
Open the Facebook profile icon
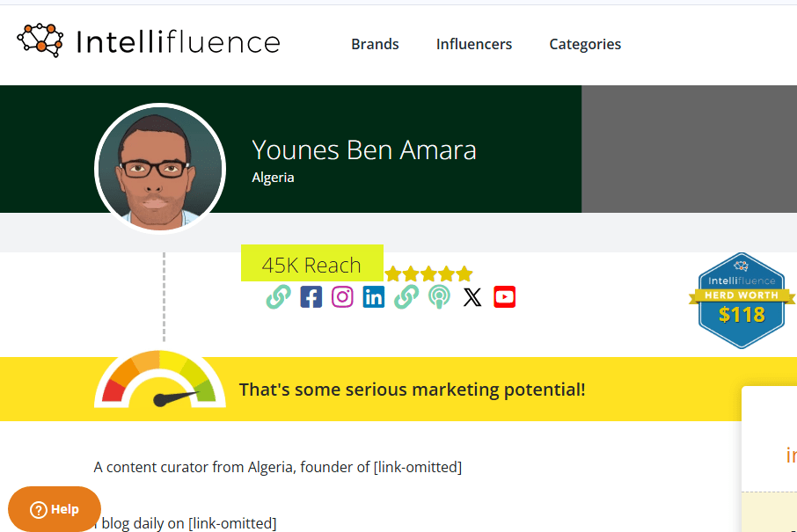311,297
